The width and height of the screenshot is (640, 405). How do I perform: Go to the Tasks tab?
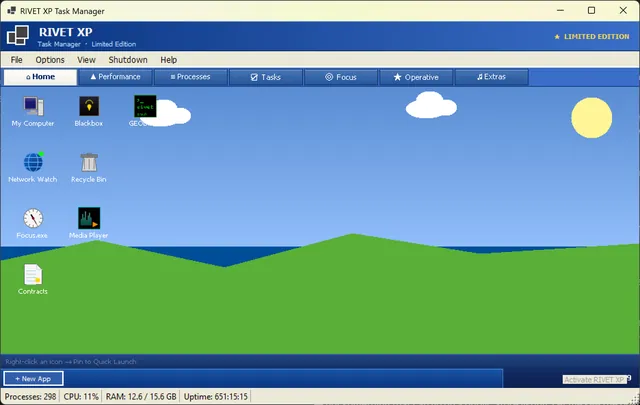(x=266, y=77)
